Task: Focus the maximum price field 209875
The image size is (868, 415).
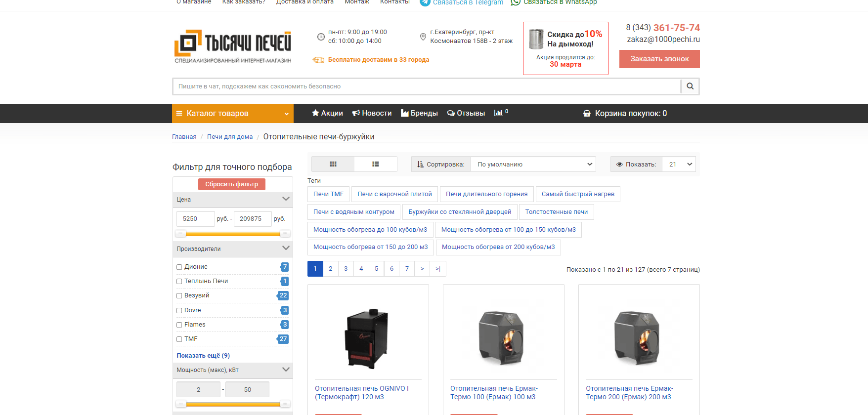Action: point(253,219)
